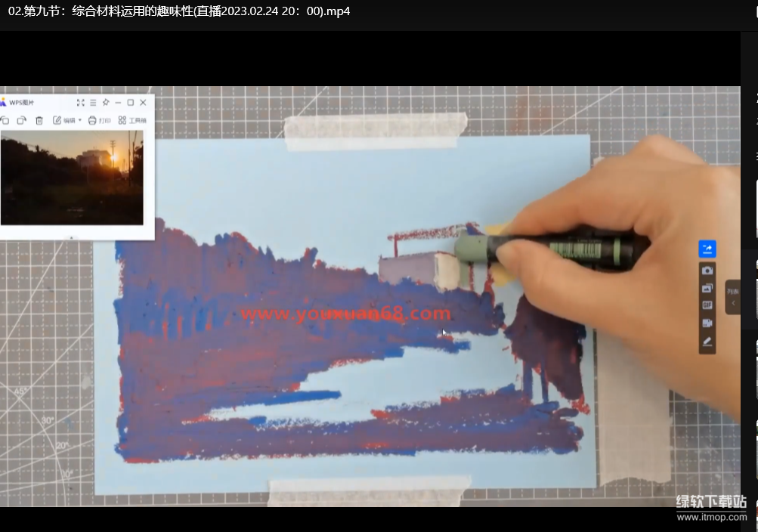Click the video title 02.第九节 text
Viewport: 758px width, 532px height.
point(179,11)
